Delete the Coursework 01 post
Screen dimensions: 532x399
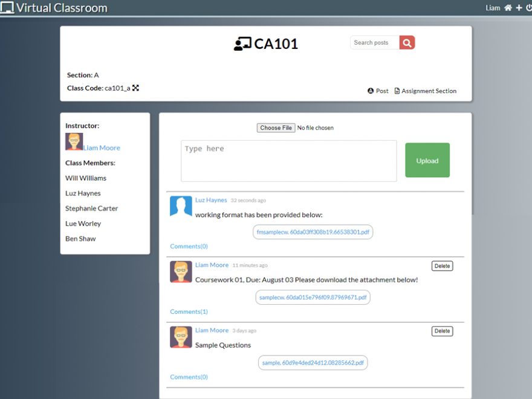point(442,266)
